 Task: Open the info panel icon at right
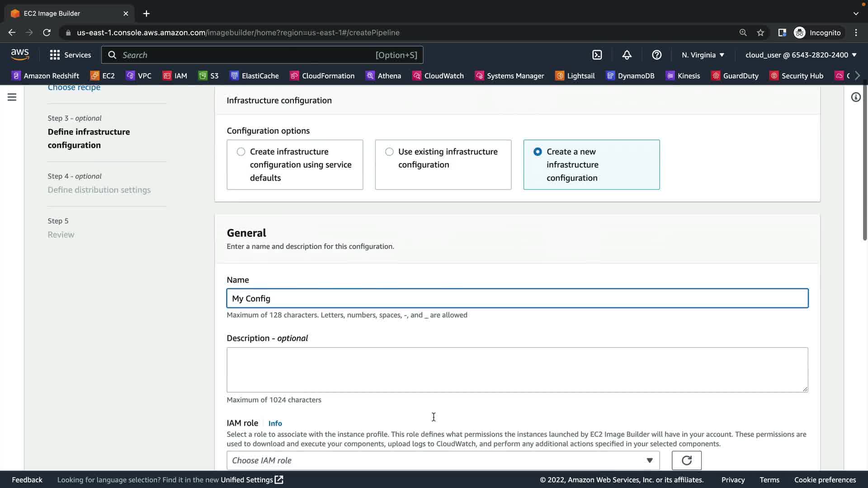click(x=855, y=97)
